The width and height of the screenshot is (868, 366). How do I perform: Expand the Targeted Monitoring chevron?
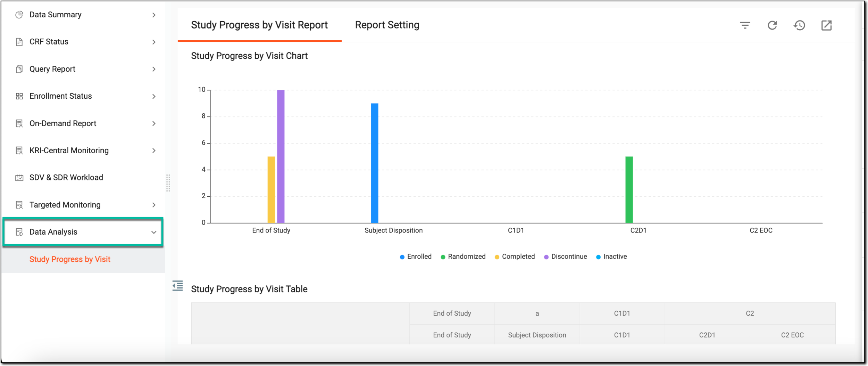click(x=154, y=205)
